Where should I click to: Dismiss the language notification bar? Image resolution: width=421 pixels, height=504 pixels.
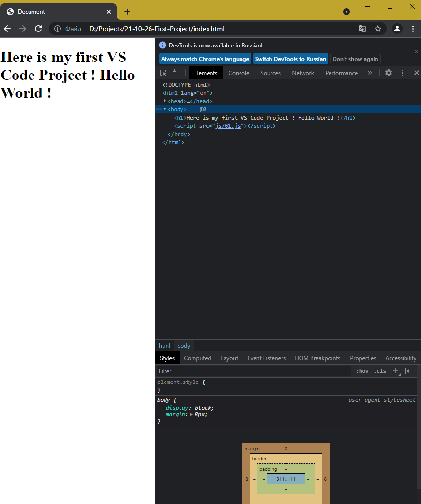pos(417,51)
